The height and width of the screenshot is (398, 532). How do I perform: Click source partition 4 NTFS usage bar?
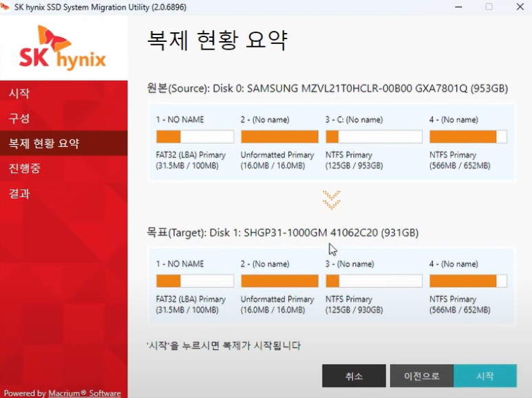(468, 137)
